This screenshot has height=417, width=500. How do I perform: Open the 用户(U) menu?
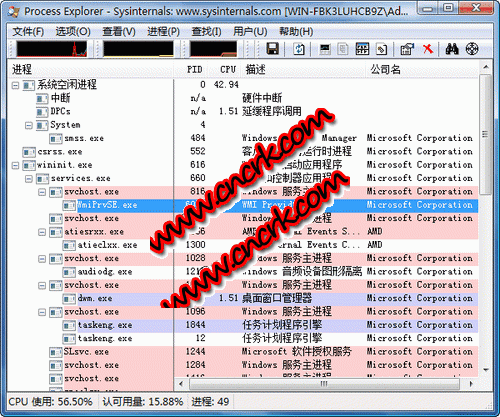pos(250,32)
